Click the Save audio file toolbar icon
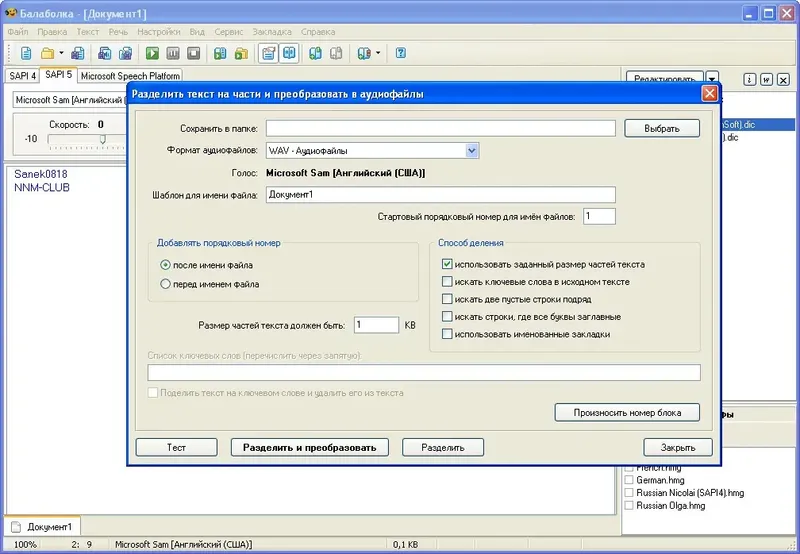 [x=105, y=53]
